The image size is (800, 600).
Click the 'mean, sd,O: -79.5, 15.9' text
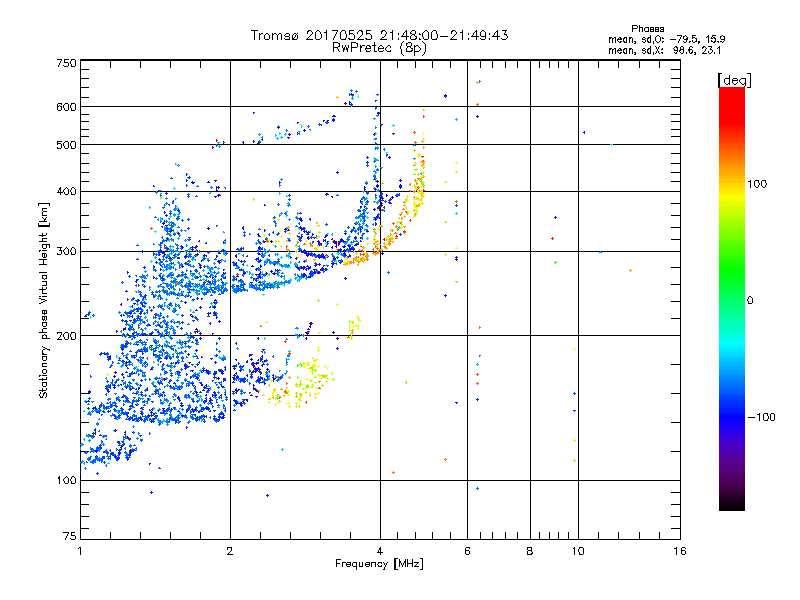tap(666, 39)
